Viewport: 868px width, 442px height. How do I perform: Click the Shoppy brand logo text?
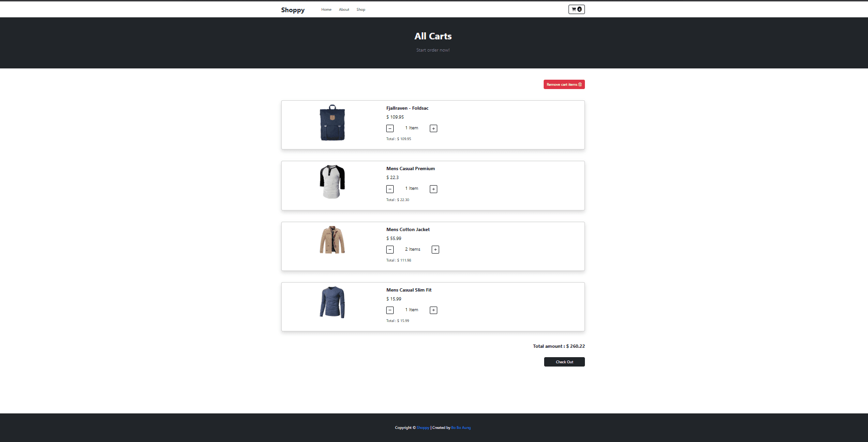click(x=292, y=9)
